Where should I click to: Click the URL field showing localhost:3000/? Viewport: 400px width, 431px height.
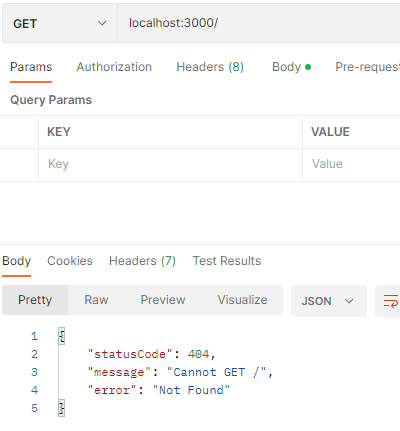[x=259, y=23]
